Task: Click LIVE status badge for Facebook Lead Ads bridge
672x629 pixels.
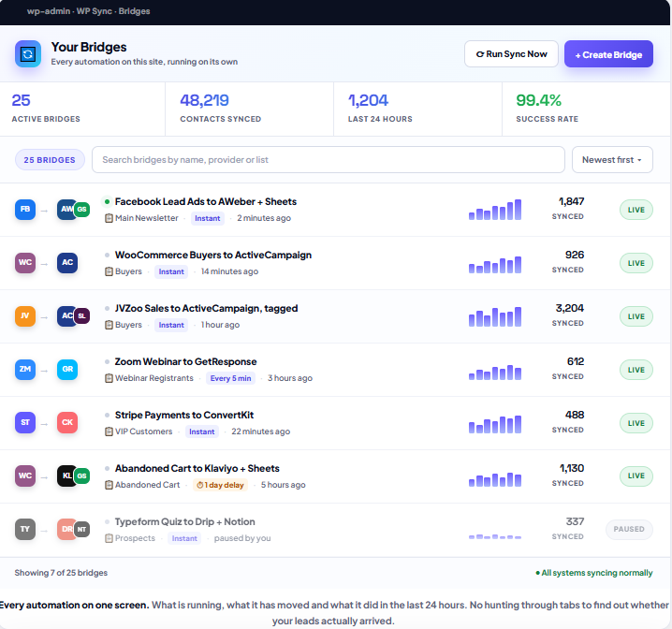Action: point(636,210)
